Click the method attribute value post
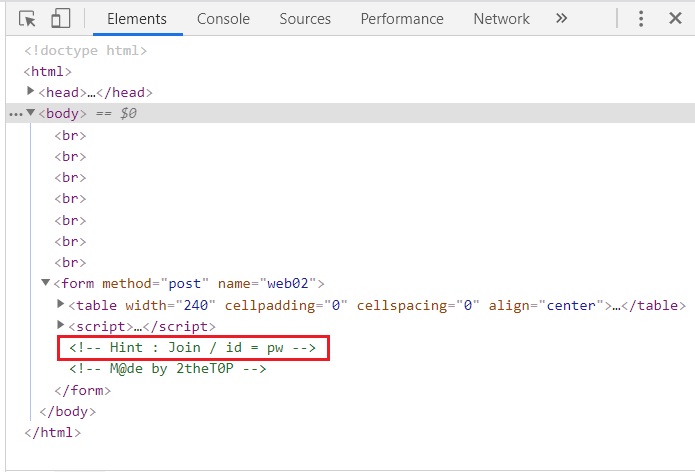Screen dimensions: 695x472 [x=185, y=284]
